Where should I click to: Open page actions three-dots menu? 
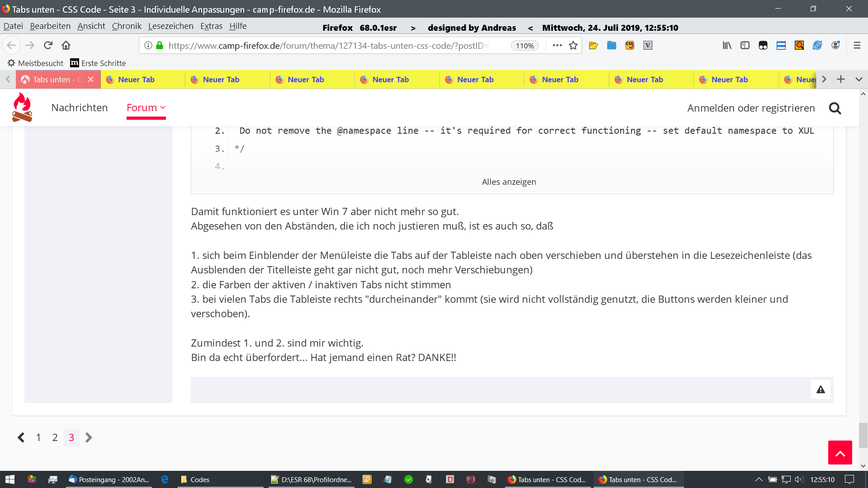(x=557, y=45)
